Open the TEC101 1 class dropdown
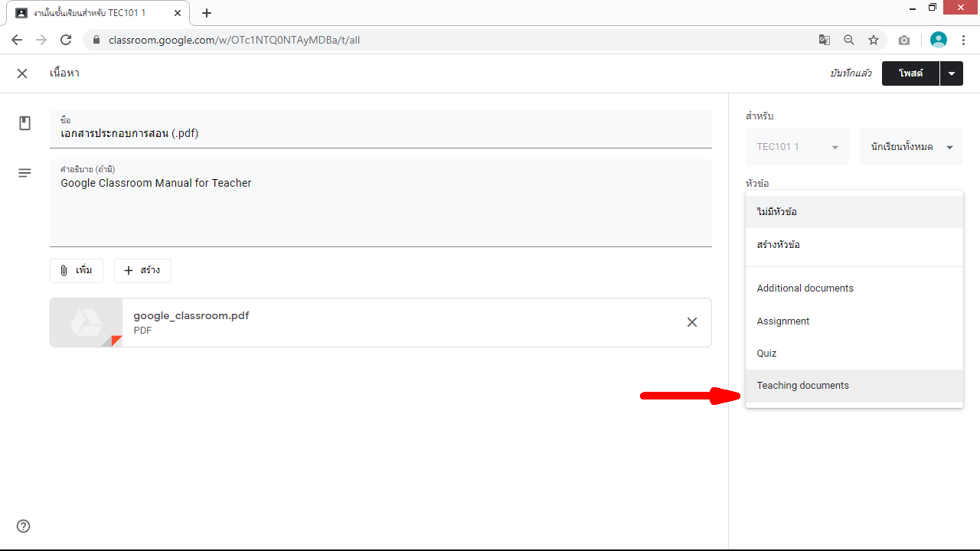This screenshot has width=980, height=551. click(797, 147)
